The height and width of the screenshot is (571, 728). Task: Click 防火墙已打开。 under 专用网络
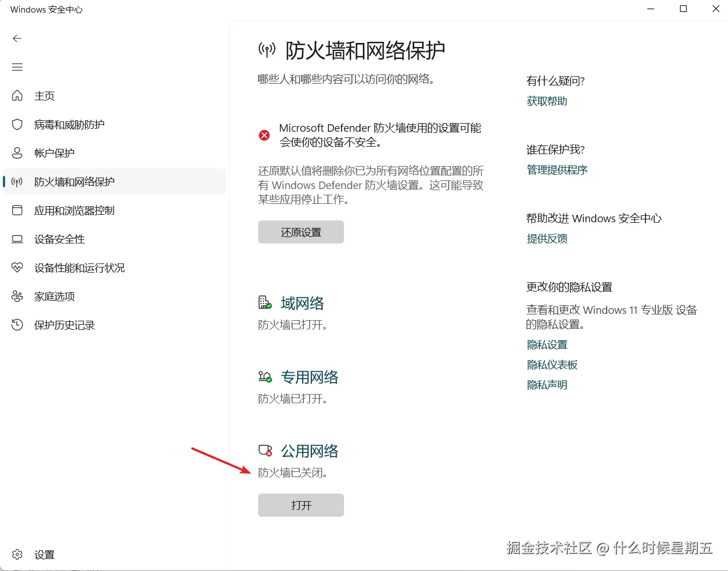point(293,399)
